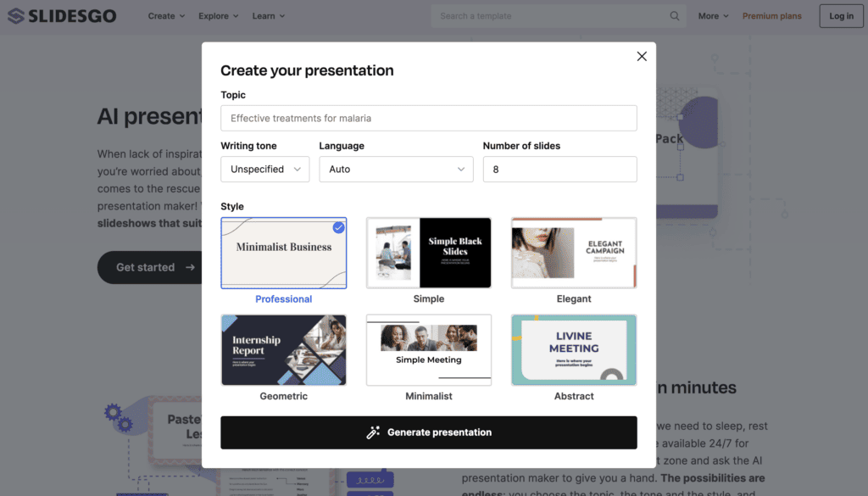The width and height of the screenshot is (868, 496).
Task: Click the blue checkmark badge on Professional style
Action: [x=338, y=227]
